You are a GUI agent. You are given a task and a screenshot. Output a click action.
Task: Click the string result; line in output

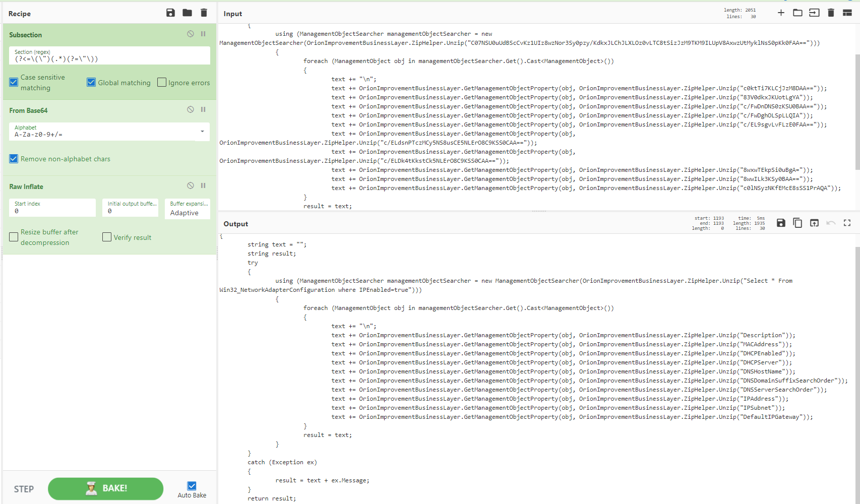272,254
